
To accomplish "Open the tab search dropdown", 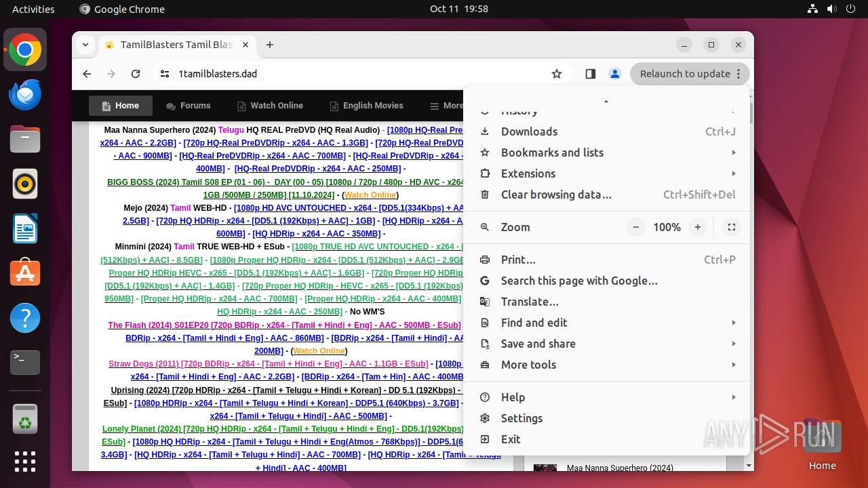I will [x=85, y=45].
